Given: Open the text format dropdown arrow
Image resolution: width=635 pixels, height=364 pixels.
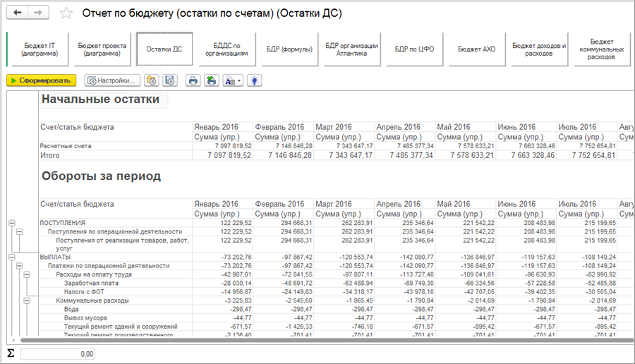Looking at the screenshot, I should coord(238,80).
